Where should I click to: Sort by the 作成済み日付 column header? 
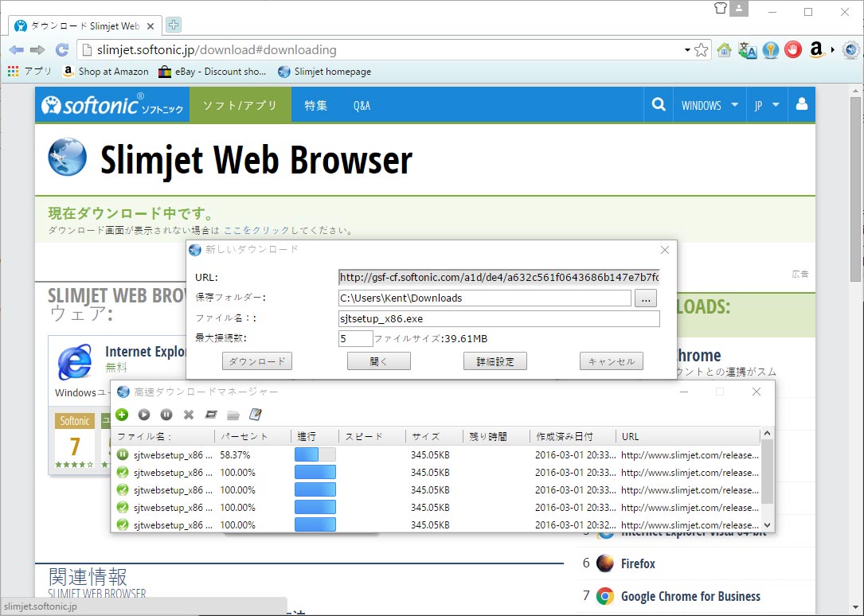[572, 437]
